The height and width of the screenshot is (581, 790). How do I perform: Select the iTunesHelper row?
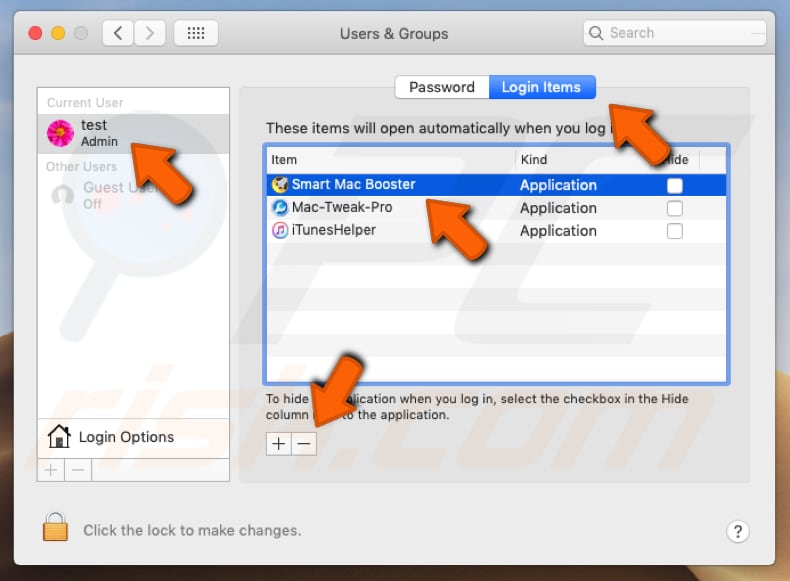tap(496, 230)
